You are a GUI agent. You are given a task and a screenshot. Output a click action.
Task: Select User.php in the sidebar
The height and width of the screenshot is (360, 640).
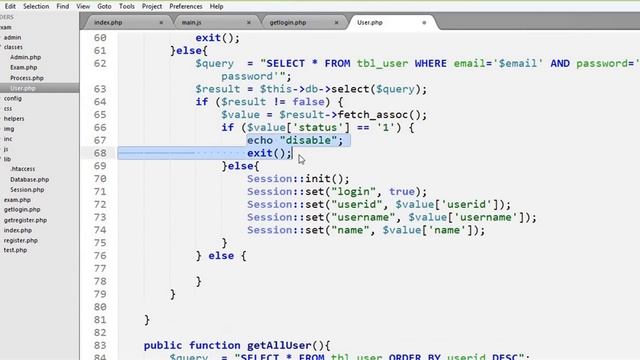23,88
